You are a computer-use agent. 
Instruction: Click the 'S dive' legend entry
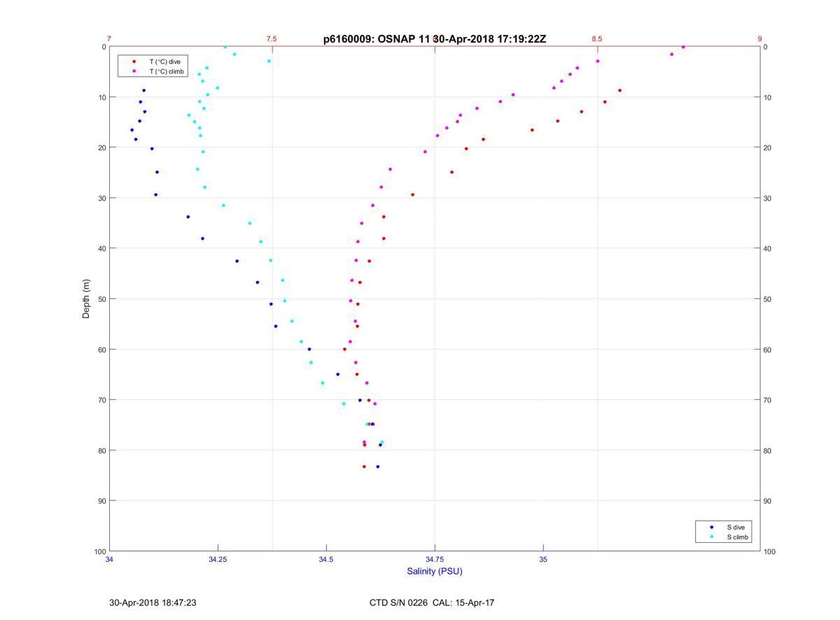736,527
